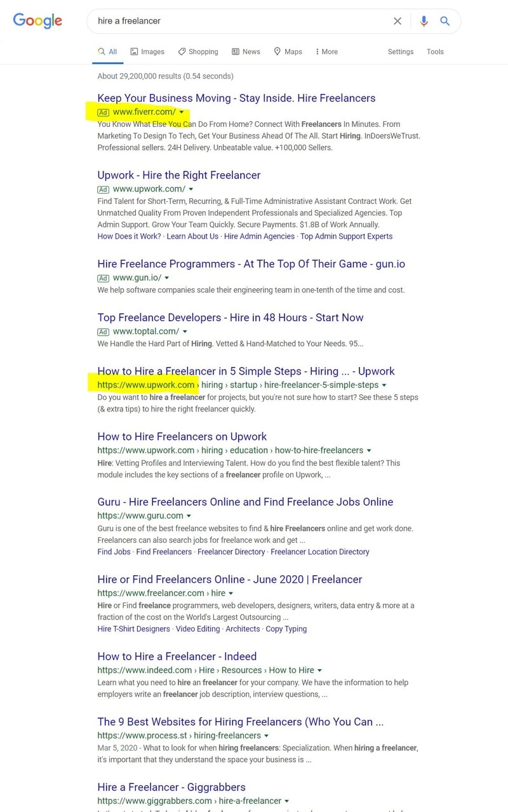Click the 'Find Freelancers' Guru sitelink
Image resolution: width=508 pixels, height=812 pixels.
pos(164,552)
